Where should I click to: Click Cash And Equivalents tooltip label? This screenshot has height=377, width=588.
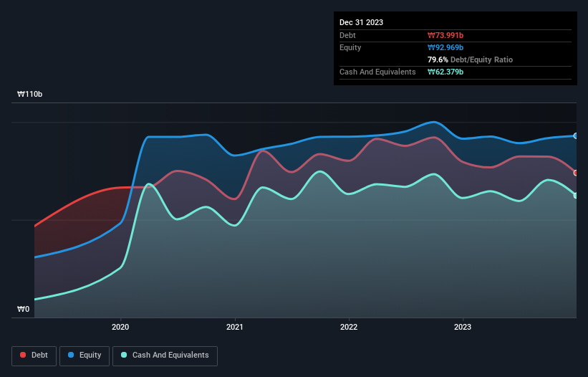pos(377,72)
